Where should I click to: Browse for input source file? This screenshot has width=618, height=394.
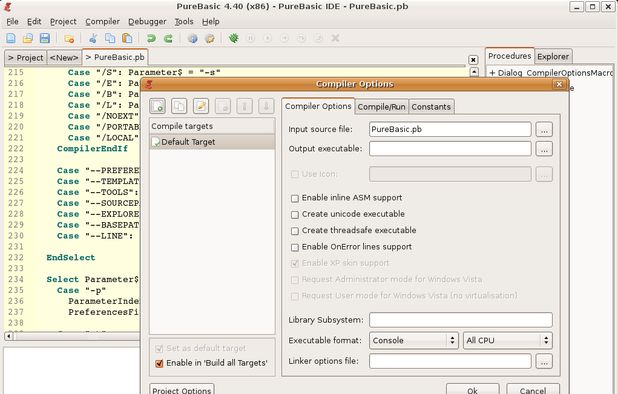pos(544,130)
